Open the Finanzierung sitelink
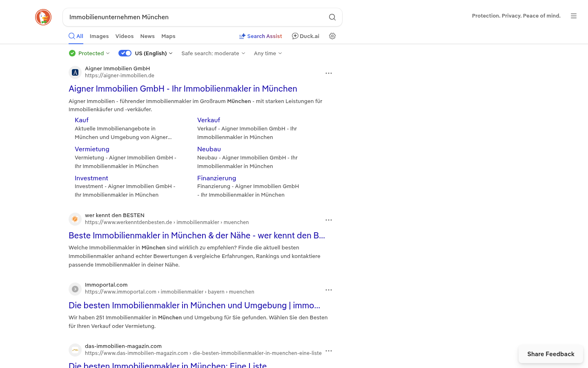This screenshot has width=588, height=368. click(216, 178)
